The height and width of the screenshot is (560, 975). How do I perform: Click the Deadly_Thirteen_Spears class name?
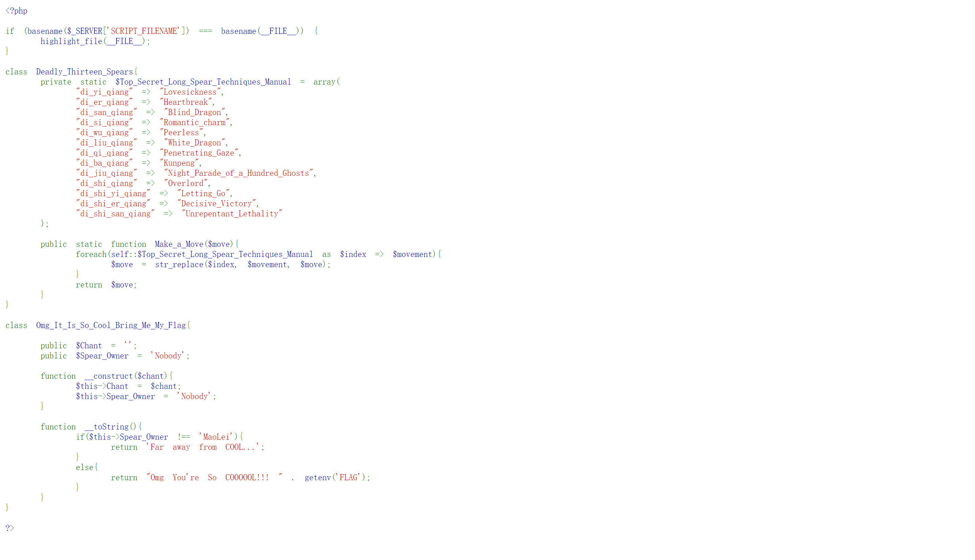coord(84,72)
